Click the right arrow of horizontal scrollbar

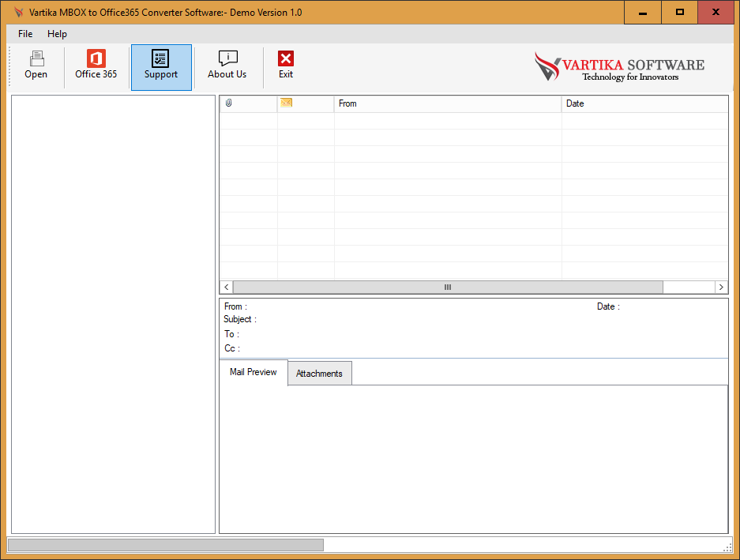coord(721,287)
